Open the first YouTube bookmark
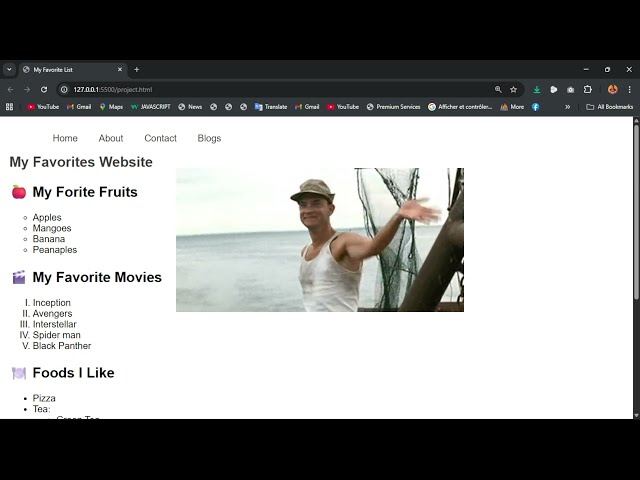Image resolution: width=640 pixels, height=480 pixels. coord(43,107)
